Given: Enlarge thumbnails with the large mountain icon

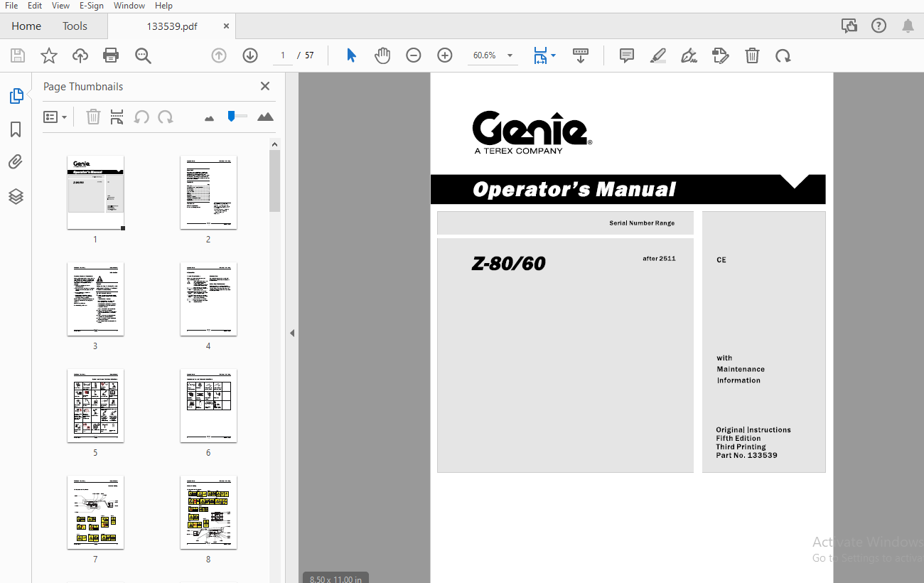Looking at the screenshot, I should (x=265, y=117).
